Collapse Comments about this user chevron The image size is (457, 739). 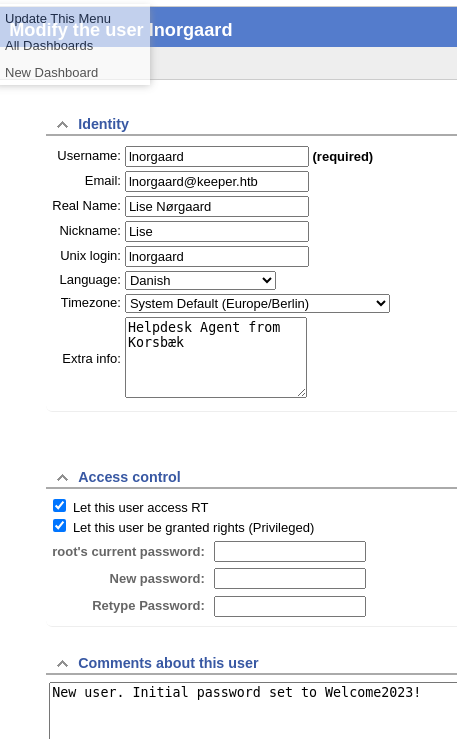[x=62, y=664]
